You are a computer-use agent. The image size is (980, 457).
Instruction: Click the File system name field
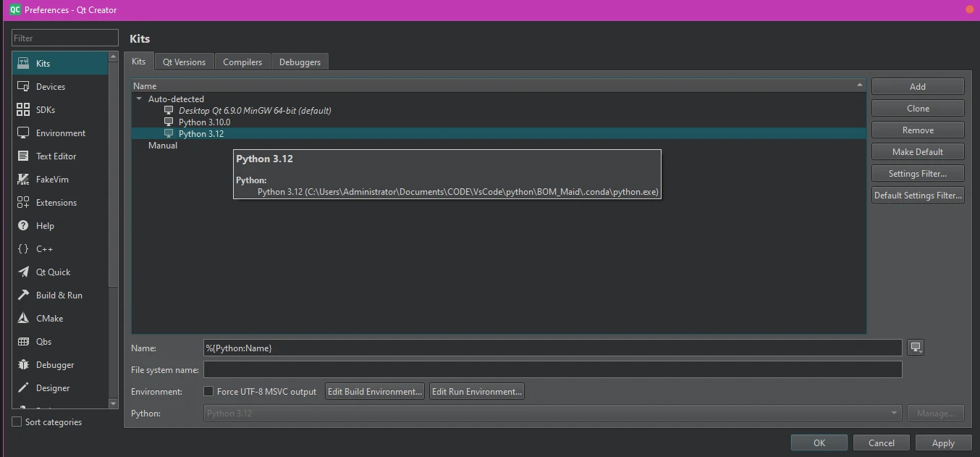click(x=553, y=369)
